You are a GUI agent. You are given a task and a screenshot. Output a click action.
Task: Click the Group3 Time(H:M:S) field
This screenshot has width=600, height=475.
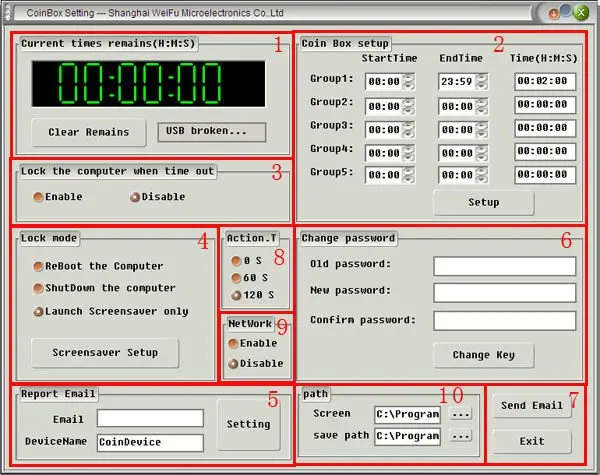point(545,128)
